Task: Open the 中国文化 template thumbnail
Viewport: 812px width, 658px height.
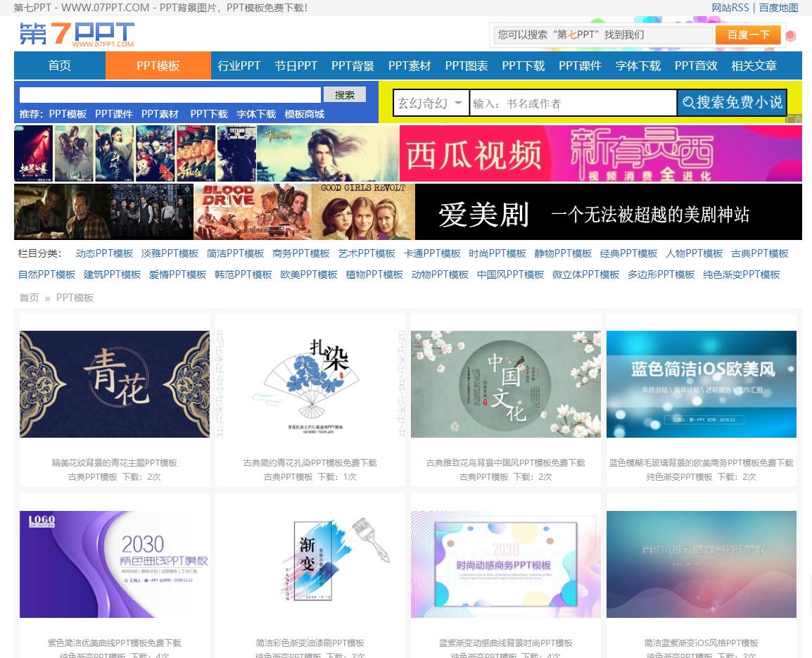Action: point(506,384)
